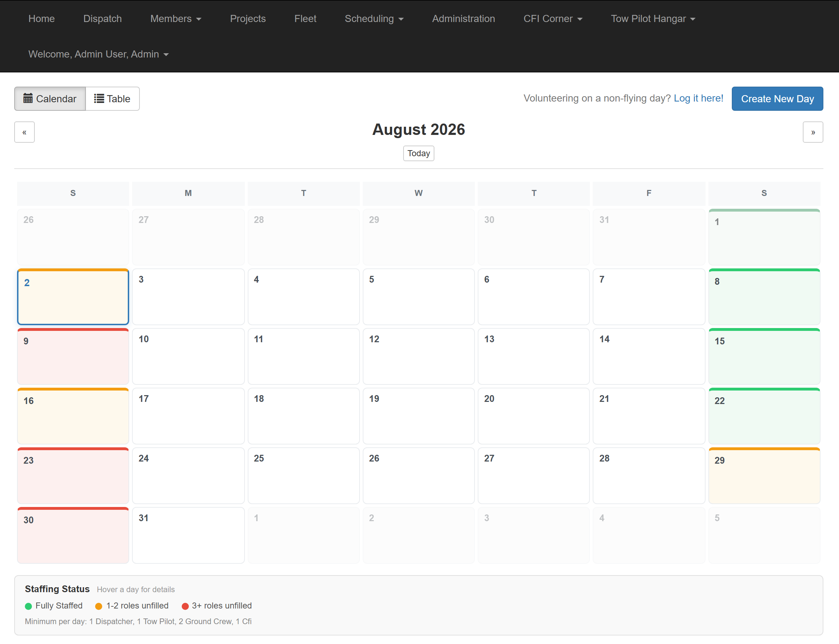The height and width of the screenshot is (644, 839).
Task: Open the Administration page
Action: (463, 18)
